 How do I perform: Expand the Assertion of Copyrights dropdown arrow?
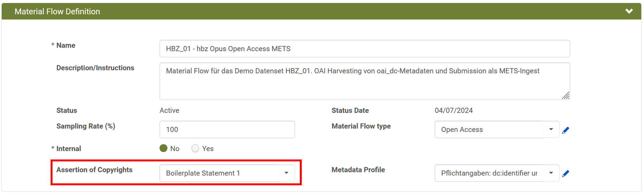[286, 173]
